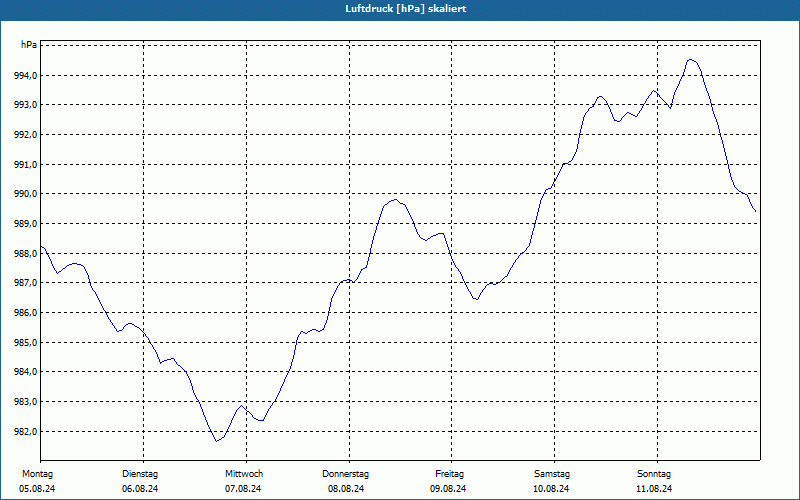Click the Montag day label
Image resolution: width=800 pixels, height=500 pixels.
coord(37,474)
